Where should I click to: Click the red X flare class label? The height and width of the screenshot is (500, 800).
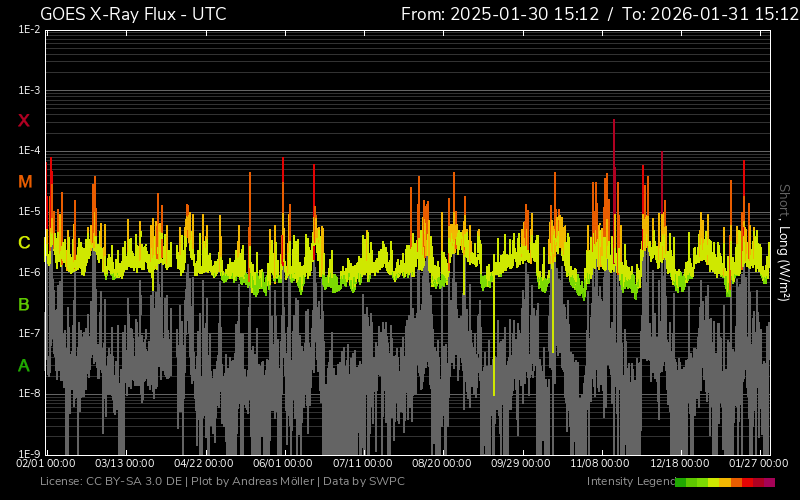point(24,121)
